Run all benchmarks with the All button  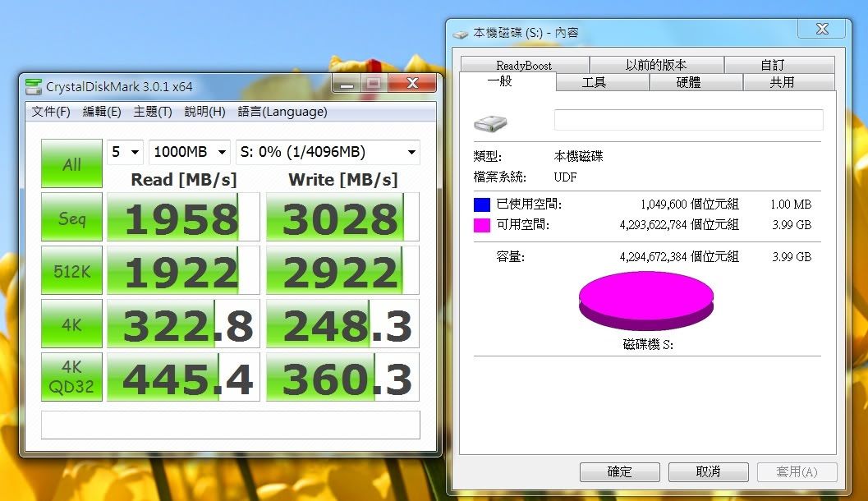pos(71,163)
